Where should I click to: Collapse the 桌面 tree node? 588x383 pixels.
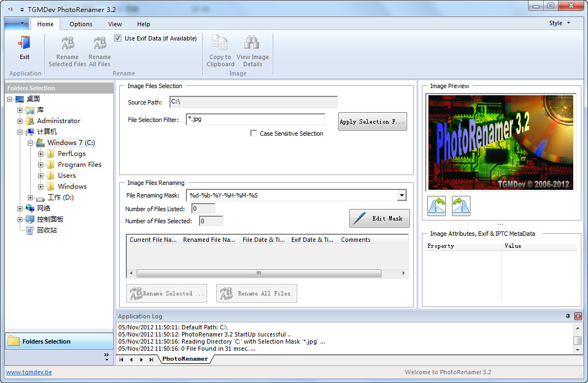[9, 99]
